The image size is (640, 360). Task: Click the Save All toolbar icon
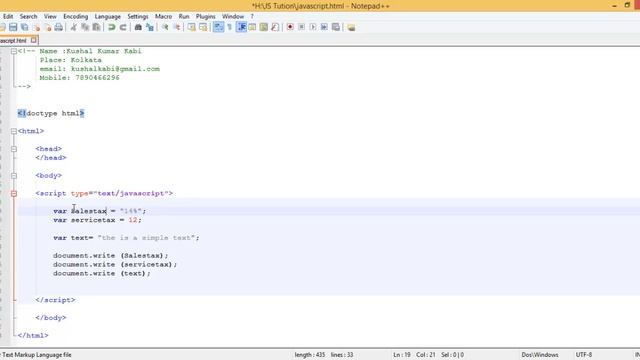pyautogui.click(x=25, y=27)
